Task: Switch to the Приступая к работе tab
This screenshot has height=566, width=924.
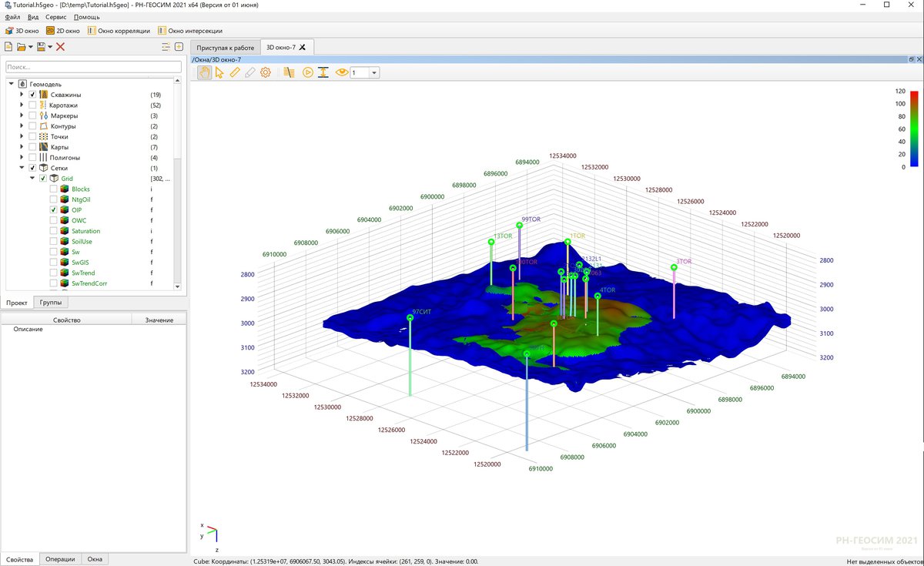Action: pyautogui.click(x=228, y=46)
